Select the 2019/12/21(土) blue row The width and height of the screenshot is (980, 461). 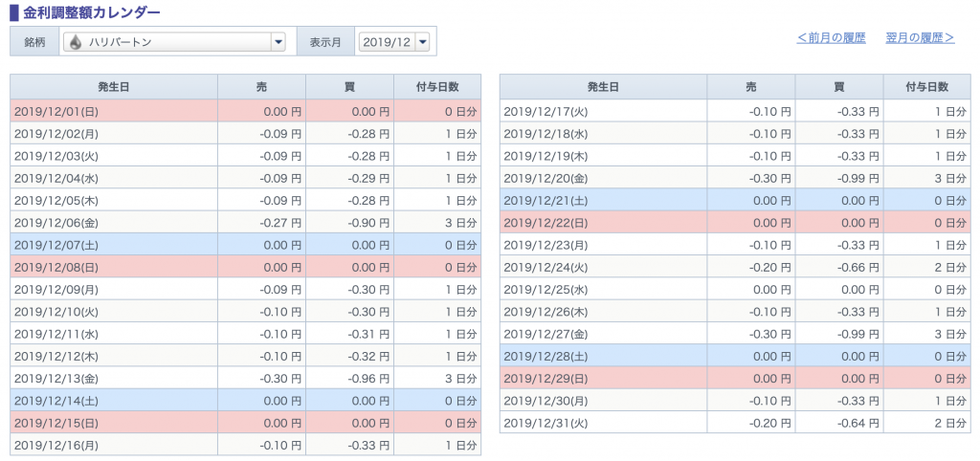[735, 201]
